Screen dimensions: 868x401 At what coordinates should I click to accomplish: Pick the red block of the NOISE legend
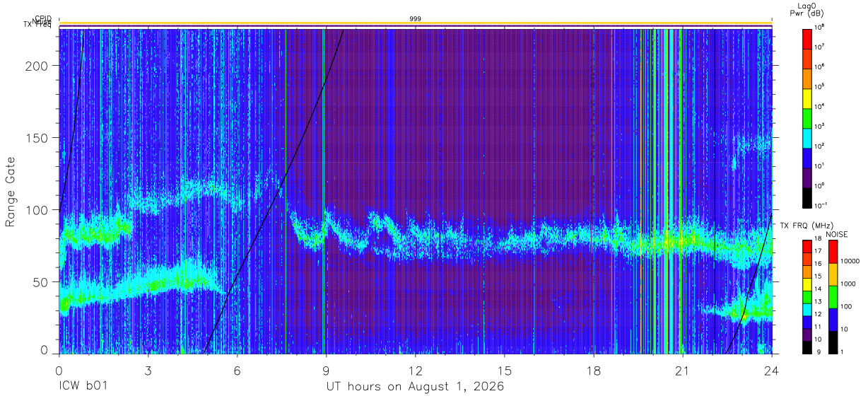pos(833,252)
